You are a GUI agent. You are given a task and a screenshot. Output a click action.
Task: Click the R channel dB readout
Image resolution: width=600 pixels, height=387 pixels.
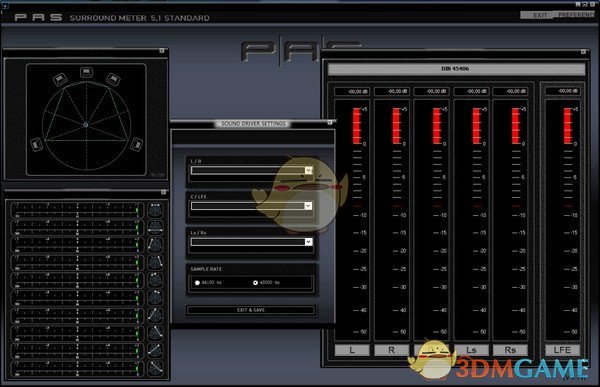(391, 91)
